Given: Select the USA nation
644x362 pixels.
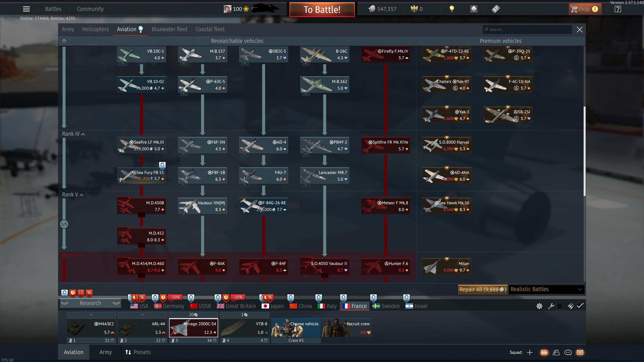Looking at the screenshot, I should coord(139,306).
